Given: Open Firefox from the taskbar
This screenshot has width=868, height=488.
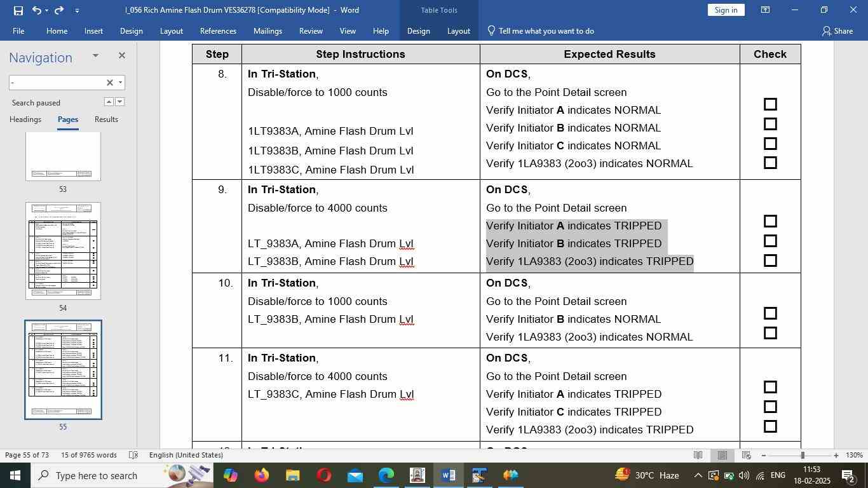Looking at the screenshot, I should 261,475.
